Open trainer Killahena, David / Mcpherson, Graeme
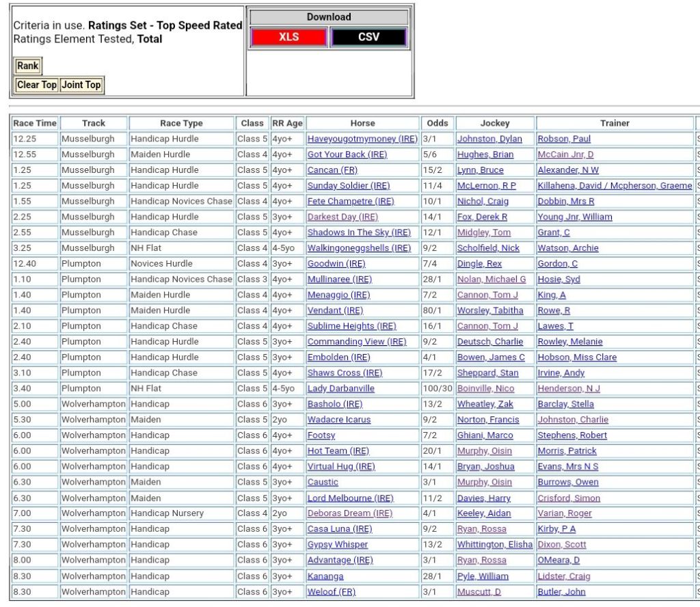 click(615, 186)
